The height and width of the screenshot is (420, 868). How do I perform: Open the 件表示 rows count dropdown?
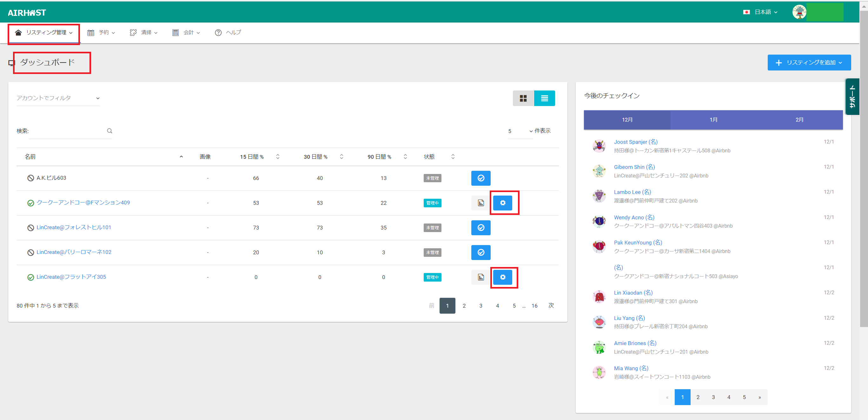click(x=520, y=131)
